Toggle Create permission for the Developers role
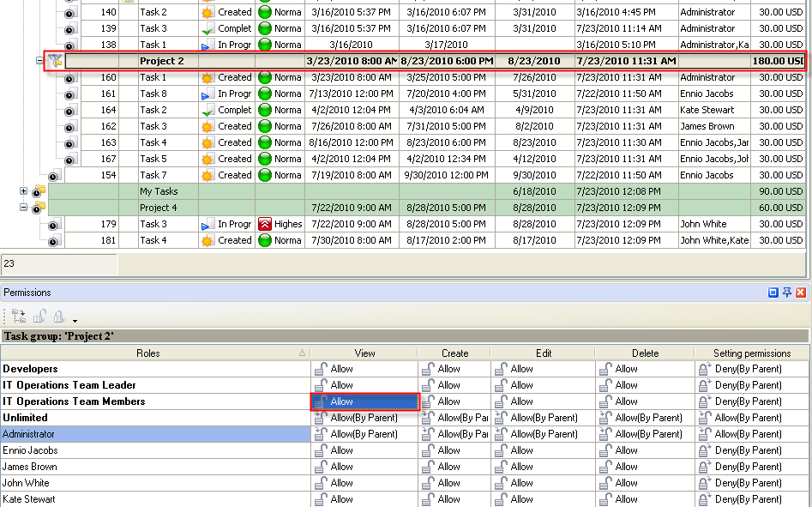 [454, 369]
